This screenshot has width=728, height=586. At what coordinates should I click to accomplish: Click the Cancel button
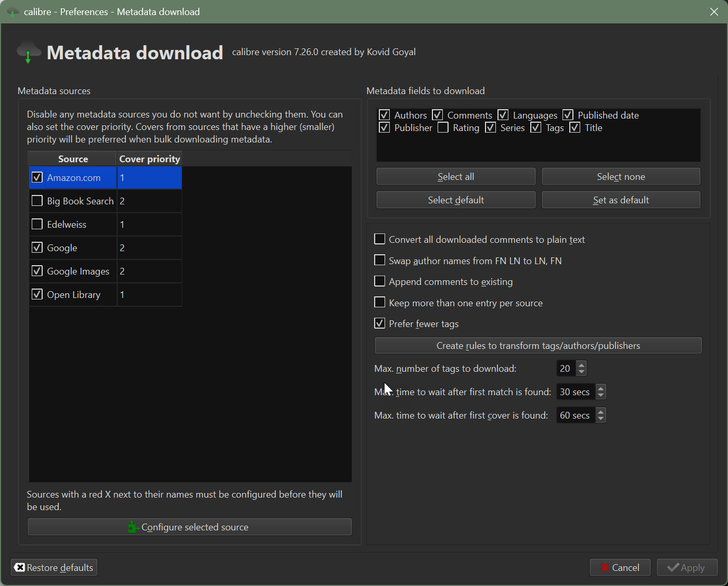[x=620, y=567]
